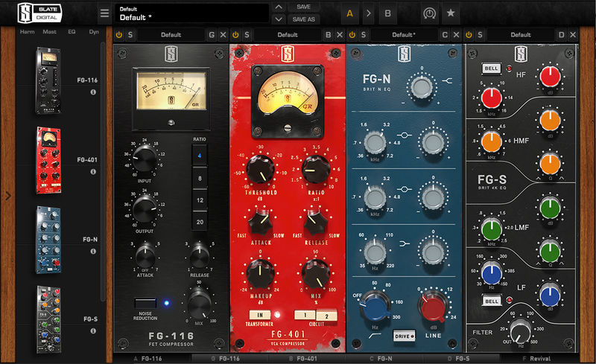Viewport: 596px width, 364px height.
Task: Toggle the Noise Reduction switch on FG-116
Action: [145, 303]
